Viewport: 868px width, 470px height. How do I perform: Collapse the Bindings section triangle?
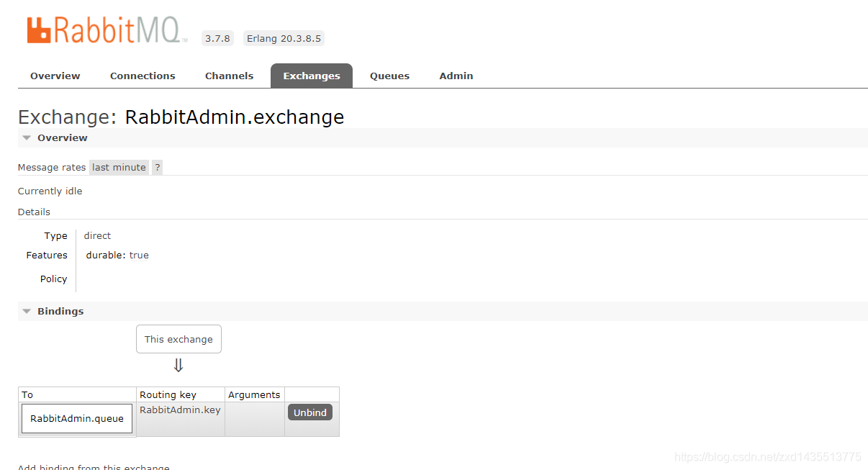pyautogui.click(x=27, y=311)
